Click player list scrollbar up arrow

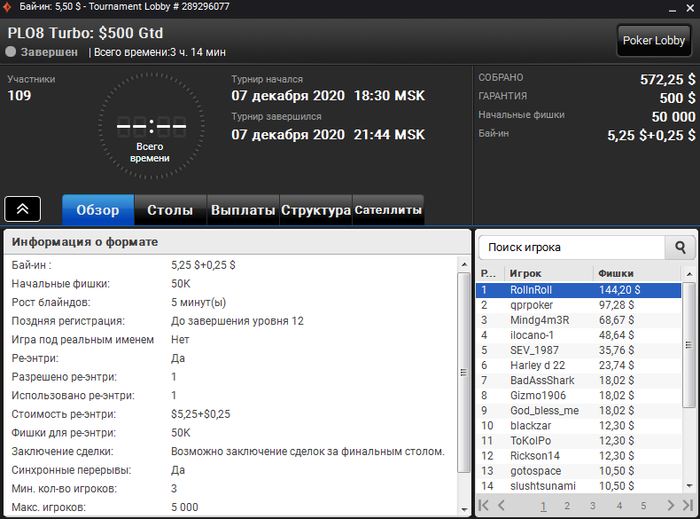pos(689,274)
